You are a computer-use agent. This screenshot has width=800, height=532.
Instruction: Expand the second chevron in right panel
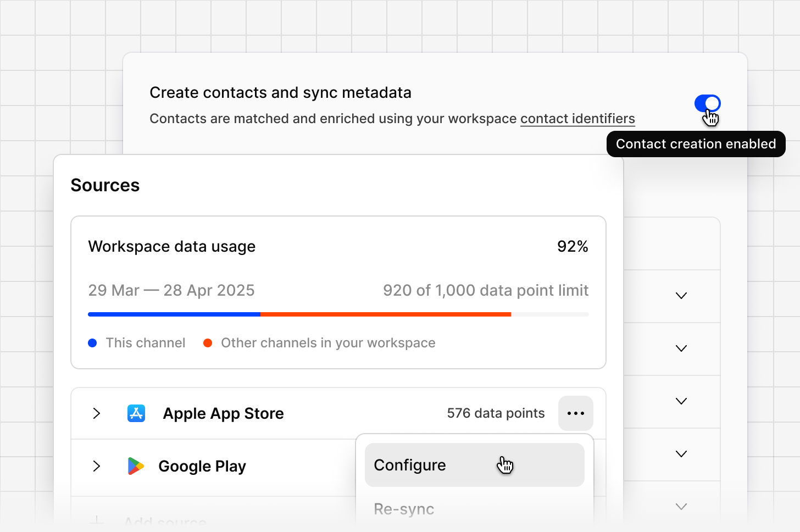681,348
